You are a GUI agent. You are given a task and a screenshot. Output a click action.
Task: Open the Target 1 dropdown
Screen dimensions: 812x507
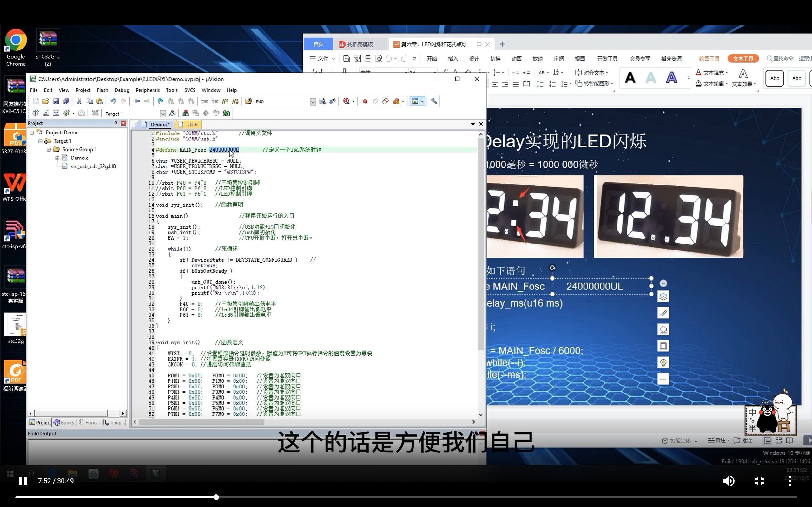click(163, 114)
